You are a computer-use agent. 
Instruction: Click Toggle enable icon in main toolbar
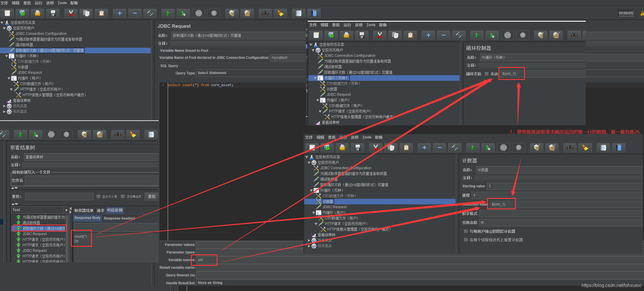point(150,13)
